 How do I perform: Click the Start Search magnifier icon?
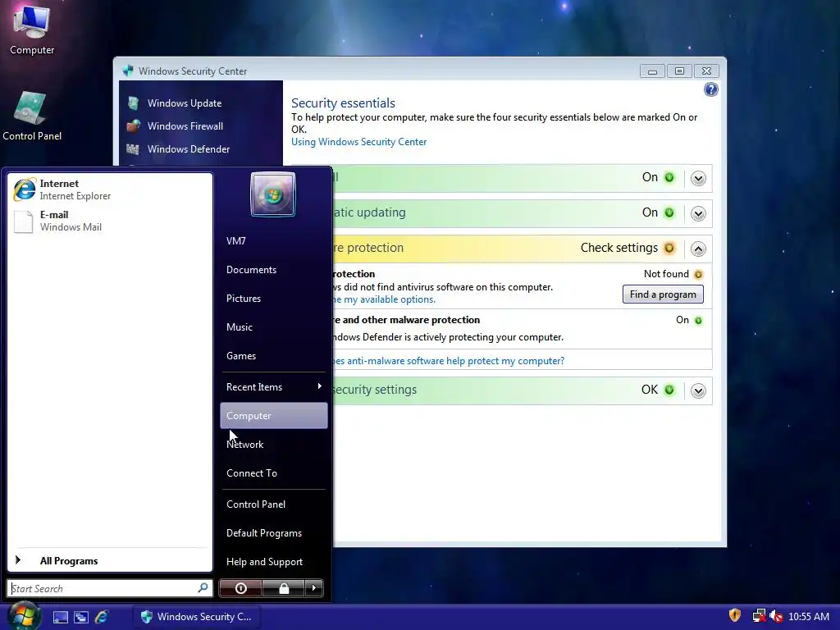pos(203,587)
